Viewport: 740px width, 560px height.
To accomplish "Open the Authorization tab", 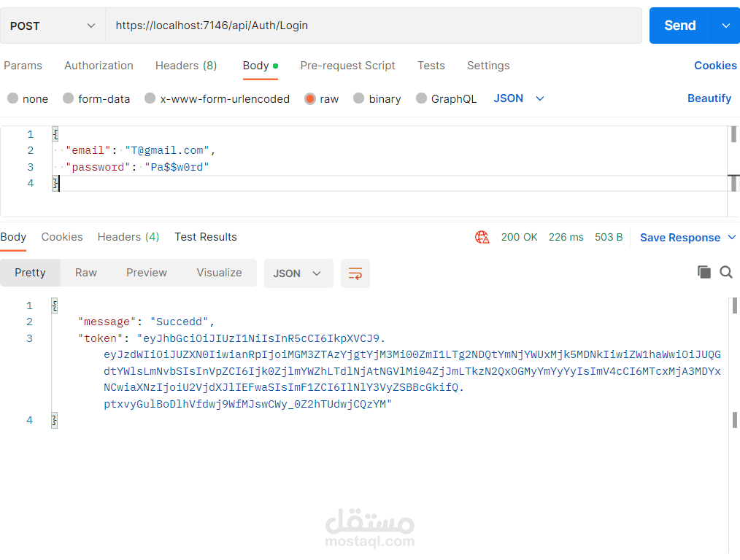I will (99, 66).
